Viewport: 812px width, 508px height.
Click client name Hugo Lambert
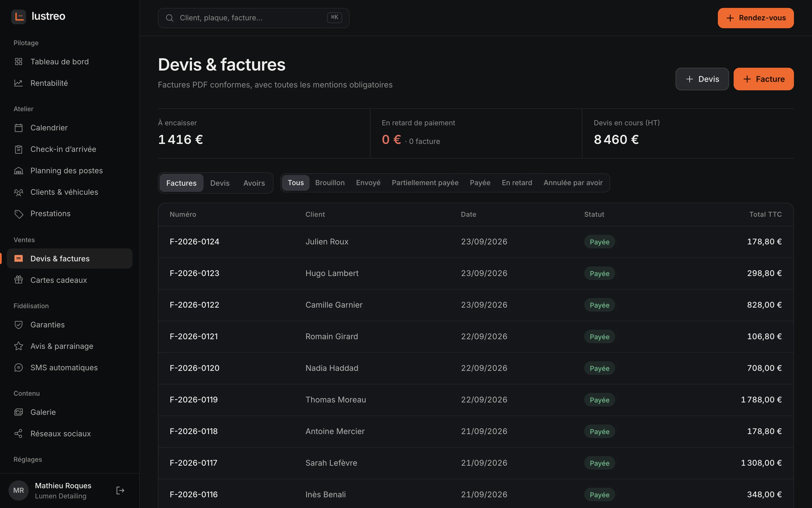[x=332, y=273]
